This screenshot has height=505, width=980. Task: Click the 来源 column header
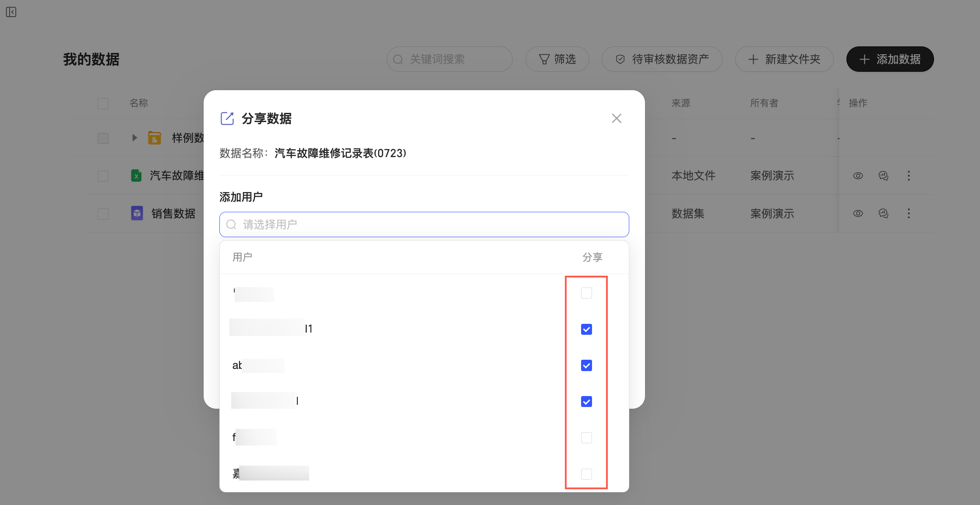tap(681, 103)
